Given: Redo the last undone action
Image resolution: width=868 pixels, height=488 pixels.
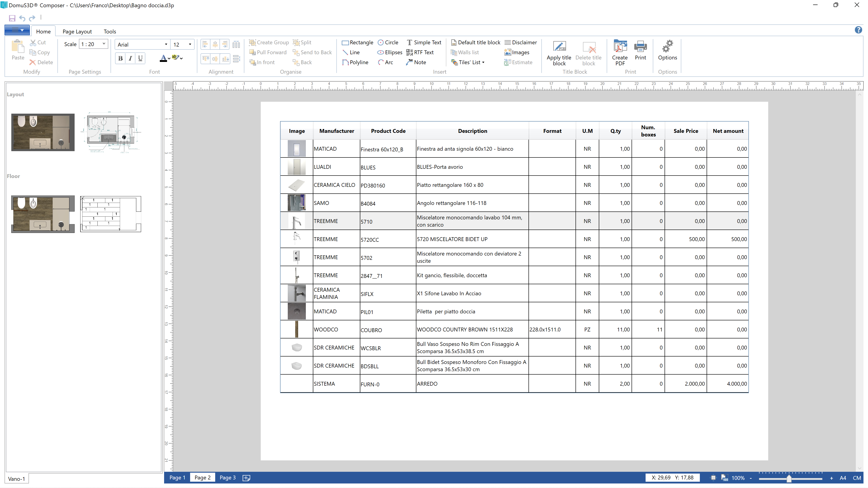Looking at the screenshot, I should (x=32, y=18).
